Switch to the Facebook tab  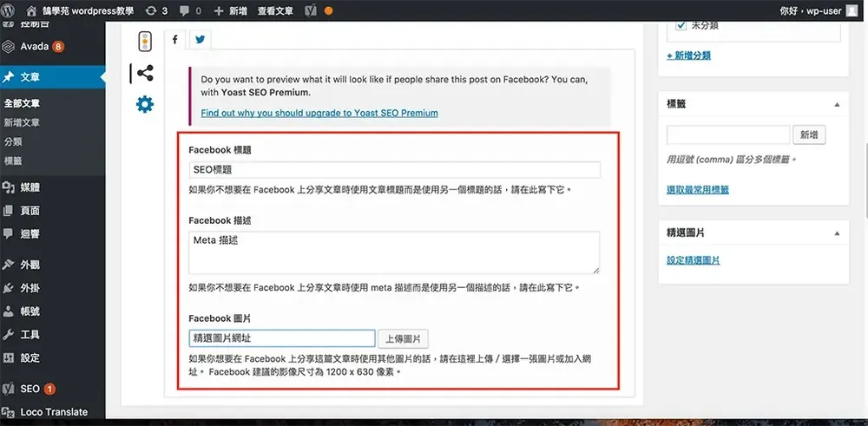point(175,39)
